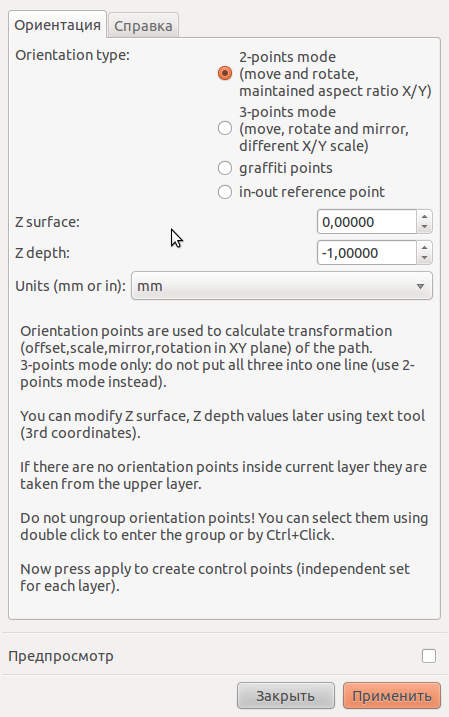Select the 2-points mode radio button

point(224,73)
